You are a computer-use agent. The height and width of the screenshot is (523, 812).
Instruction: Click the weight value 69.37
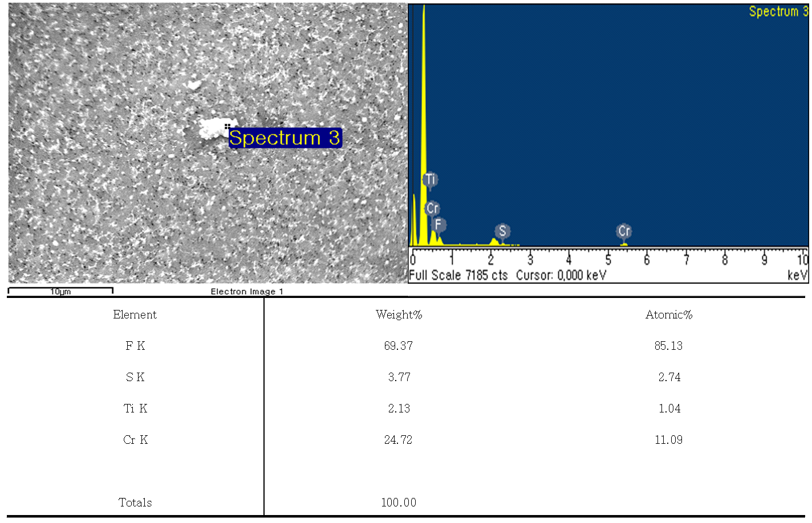398,346
